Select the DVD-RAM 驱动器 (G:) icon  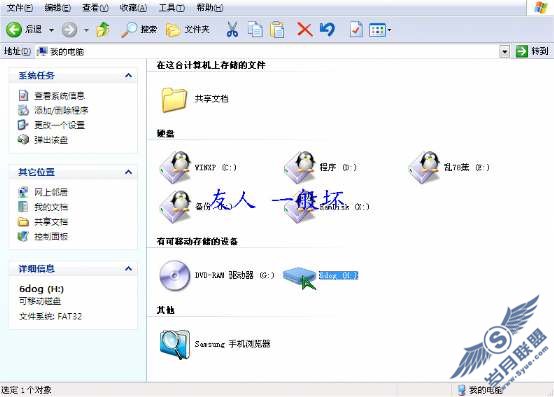pos(175,275)
